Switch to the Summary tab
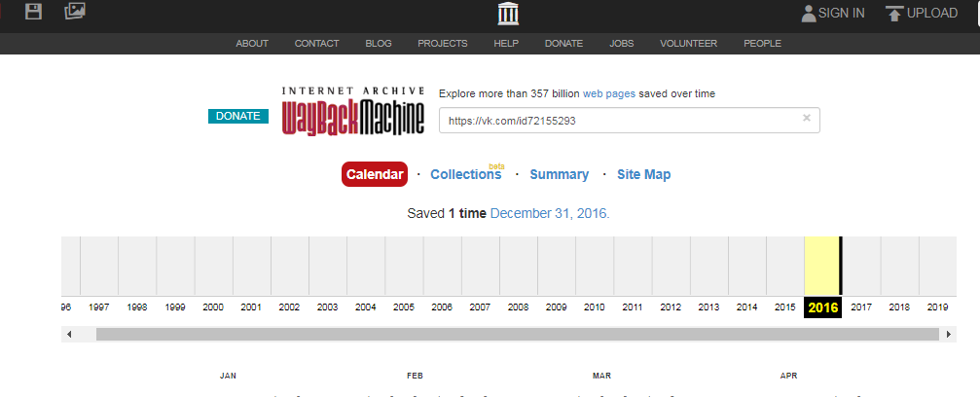 tap(560, 174)
